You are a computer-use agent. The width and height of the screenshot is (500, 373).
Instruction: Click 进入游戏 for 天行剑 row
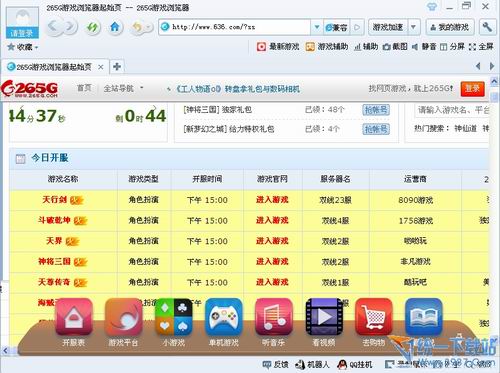(272, 200)
